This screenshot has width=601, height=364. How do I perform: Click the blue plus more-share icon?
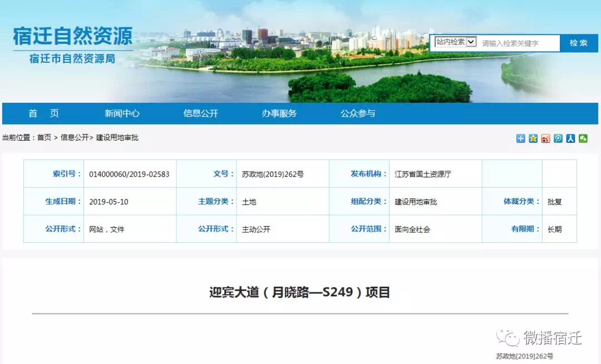520,138
